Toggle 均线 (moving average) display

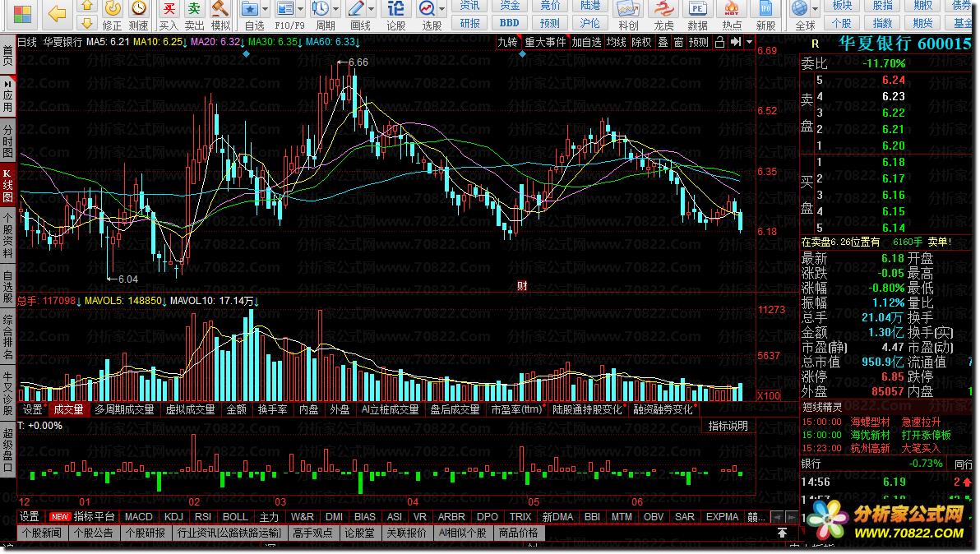click(x=617, y=42)
